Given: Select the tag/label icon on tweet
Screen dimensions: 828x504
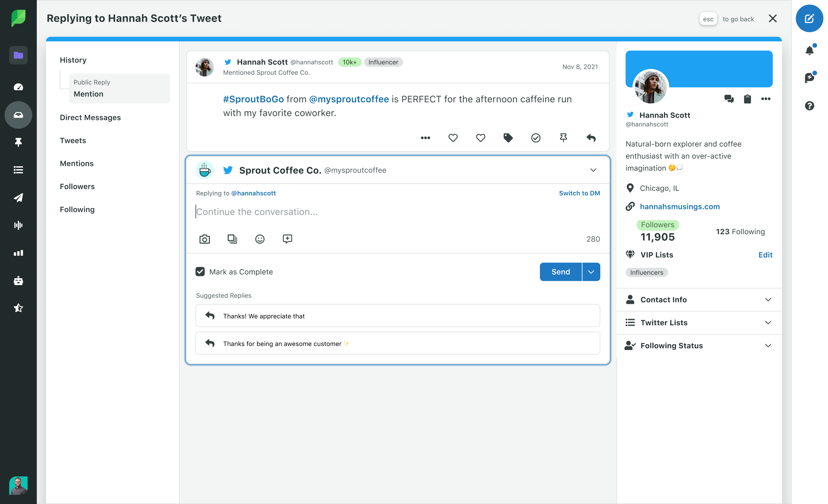Looking at the screenshot, I should tap(508, 138).
